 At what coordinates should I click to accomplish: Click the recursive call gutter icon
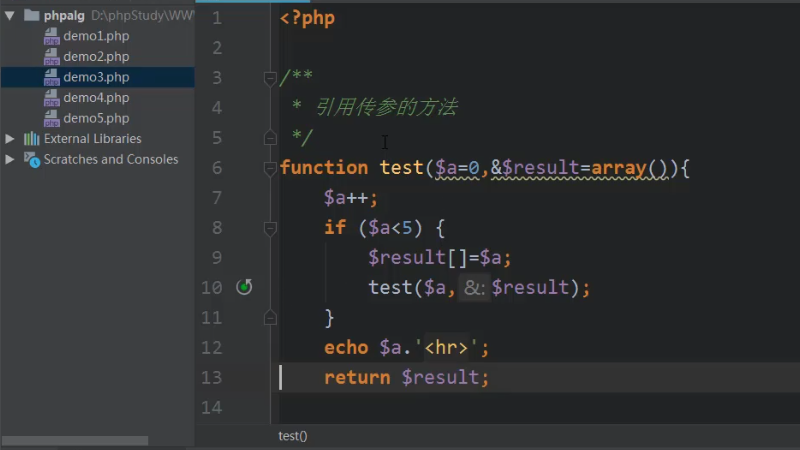coord(244,287)
